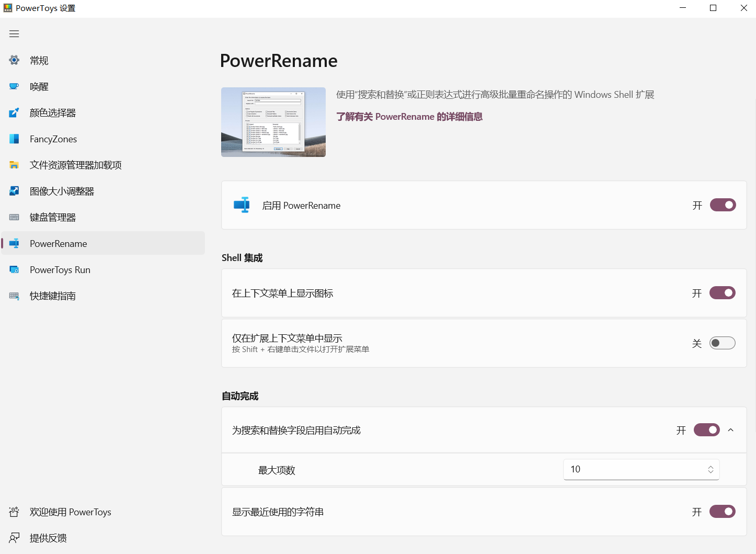This screenshot has height=554, width=756.
Task: Toggle 在上下文菜单上显示图标 switch
Action: pos(722,293)
